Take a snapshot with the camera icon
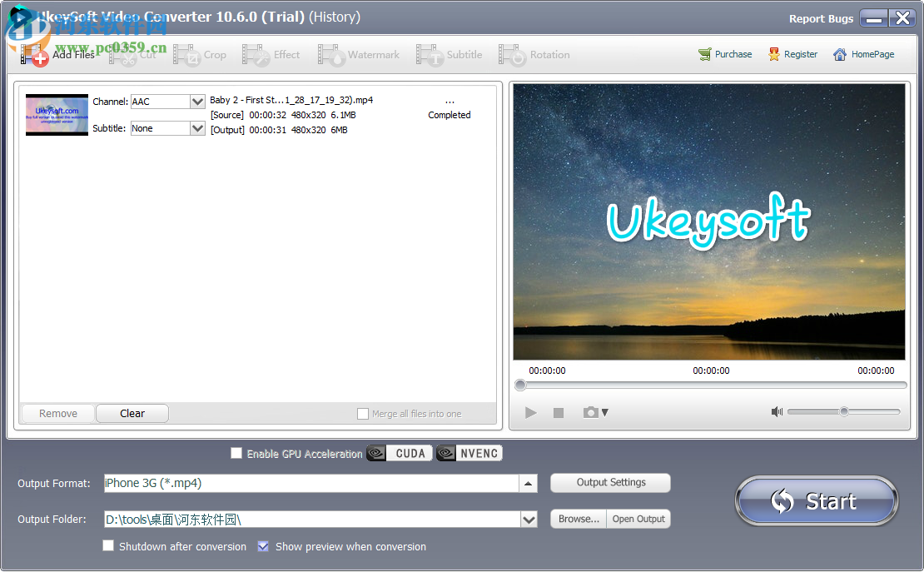 point(590,412)
